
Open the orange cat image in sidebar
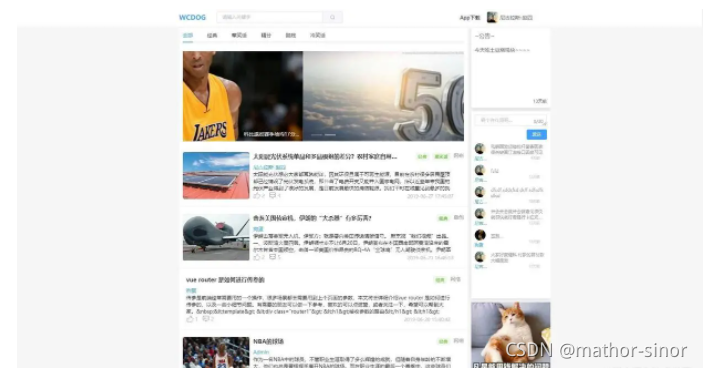click(511, 335)
